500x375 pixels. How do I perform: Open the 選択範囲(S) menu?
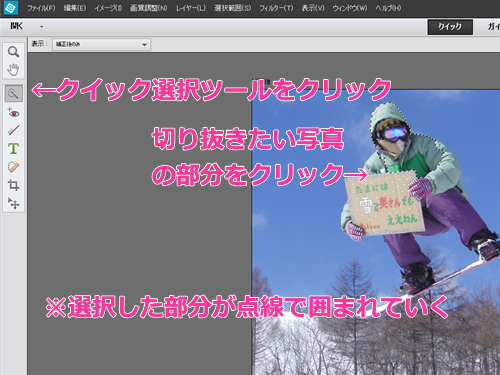(232, 8)
